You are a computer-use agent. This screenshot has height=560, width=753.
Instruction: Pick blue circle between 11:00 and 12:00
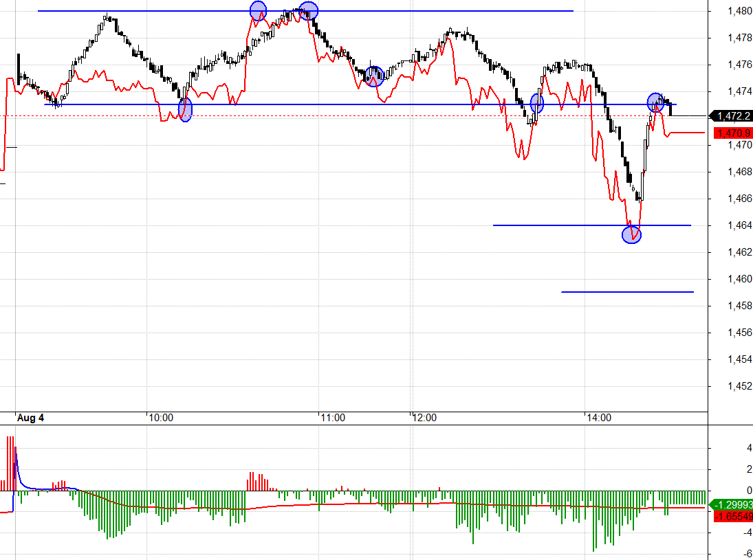pos(373,76)
